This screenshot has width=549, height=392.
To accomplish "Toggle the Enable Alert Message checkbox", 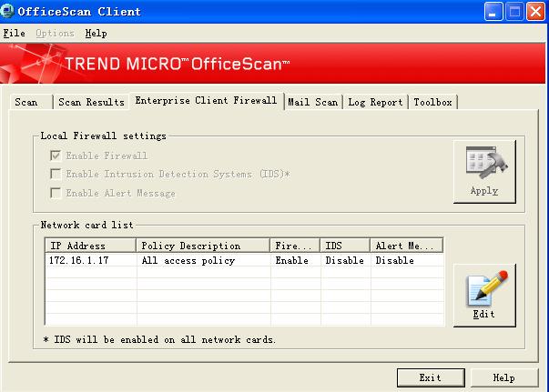I will pos(56,193).
